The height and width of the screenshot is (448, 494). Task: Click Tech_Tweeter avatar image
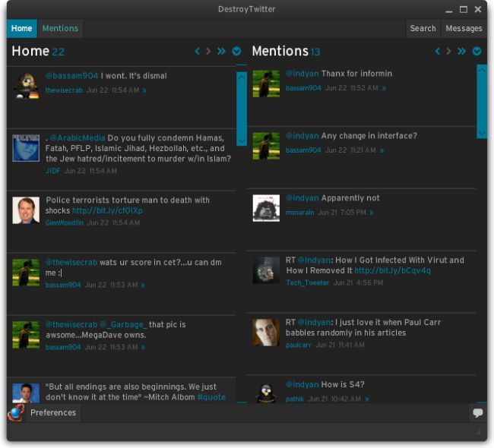[266, 270]
